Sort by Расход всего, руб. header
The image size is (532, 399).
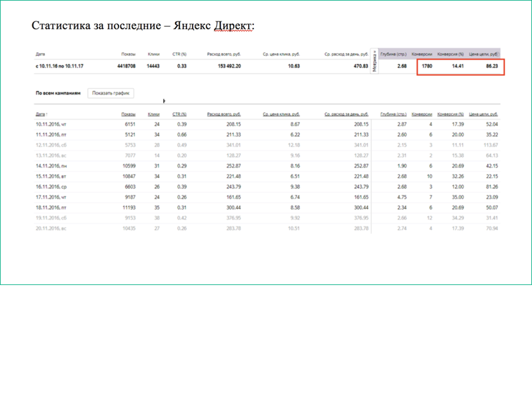coord(224,114)
